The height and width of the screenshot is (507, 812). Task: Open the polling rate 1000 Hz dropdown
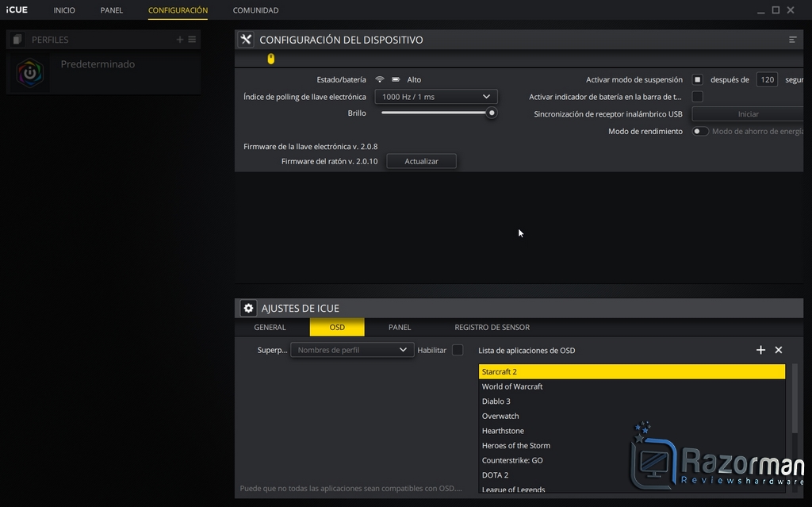[x=436, y=97]
